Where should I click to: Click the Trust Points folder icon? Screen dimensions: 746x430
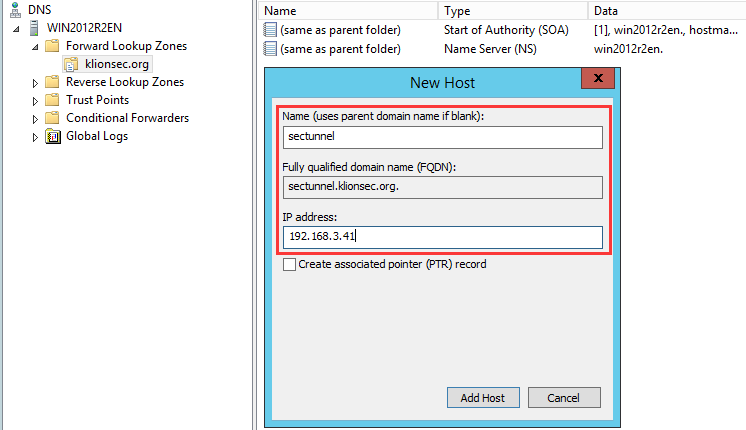[x=52, y=100]
